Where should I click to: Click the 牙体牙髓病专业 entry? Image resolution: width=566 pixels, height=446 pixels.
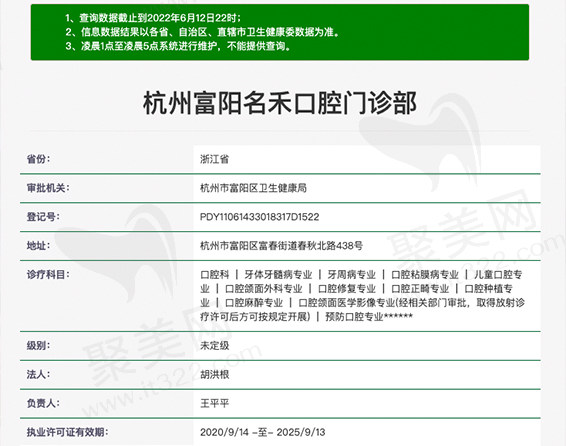[x=278, y=275]
